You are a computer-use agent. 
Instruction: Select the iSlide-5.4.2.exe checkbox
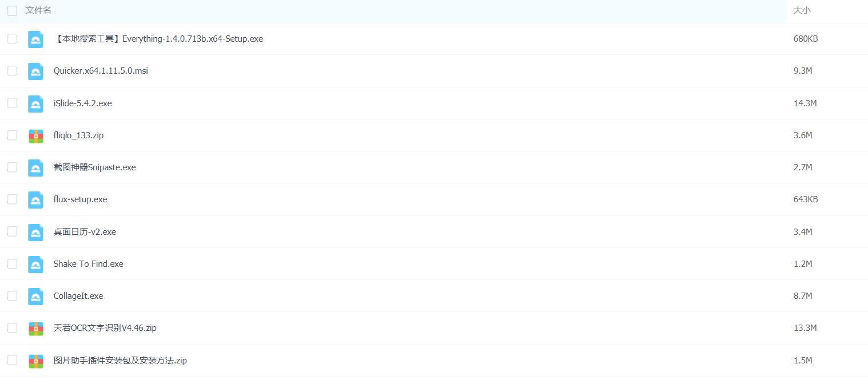(12, 103)
